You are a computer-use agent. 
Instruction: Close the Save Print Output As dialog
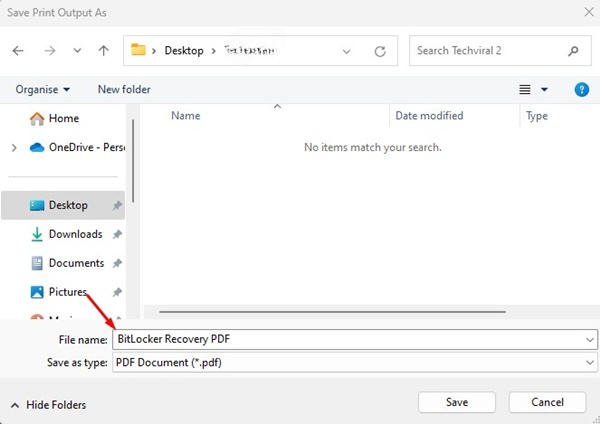click(589, 12)
